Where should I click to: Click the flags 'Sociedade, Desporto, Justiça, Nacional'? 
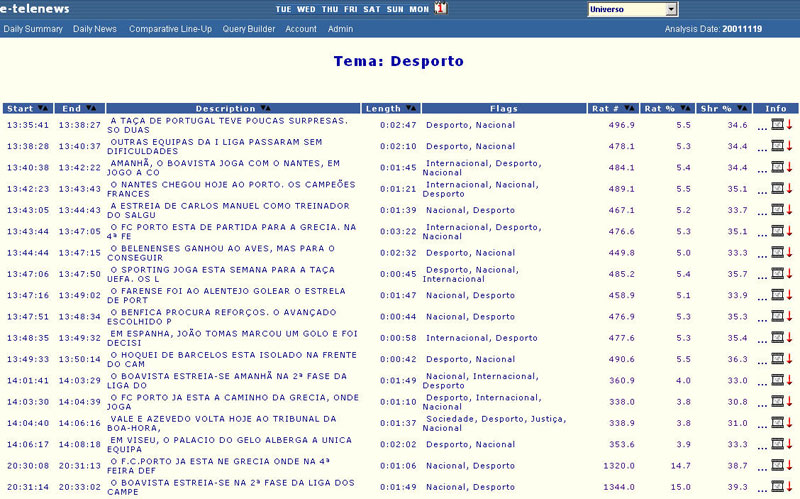pos(494,423)
